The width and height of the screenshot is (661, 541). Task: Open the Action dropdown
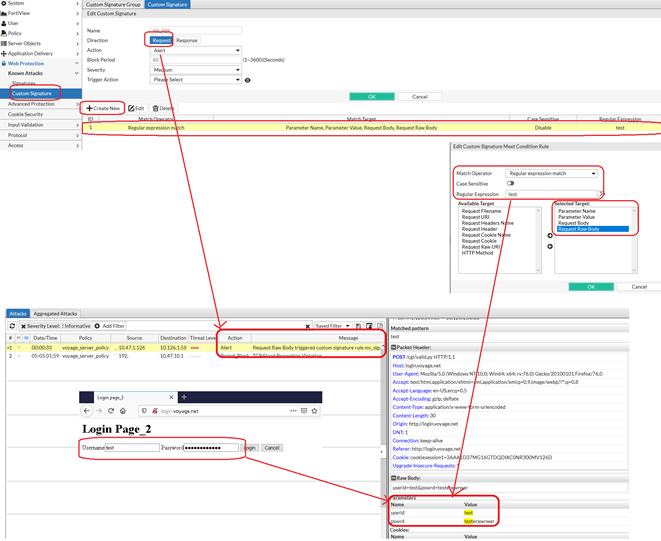coord(196,50)
